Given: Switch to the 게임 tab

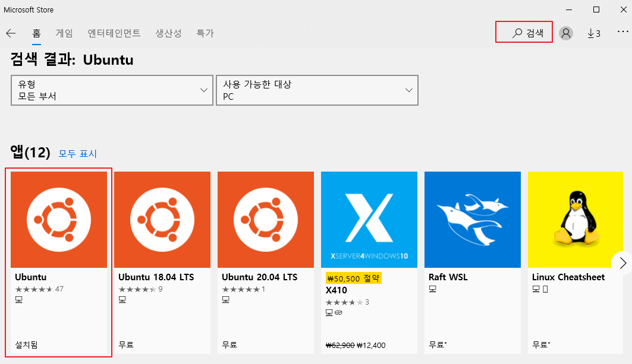Looking at the screenshot, I should pyautogui.click(x=64, y=33).
